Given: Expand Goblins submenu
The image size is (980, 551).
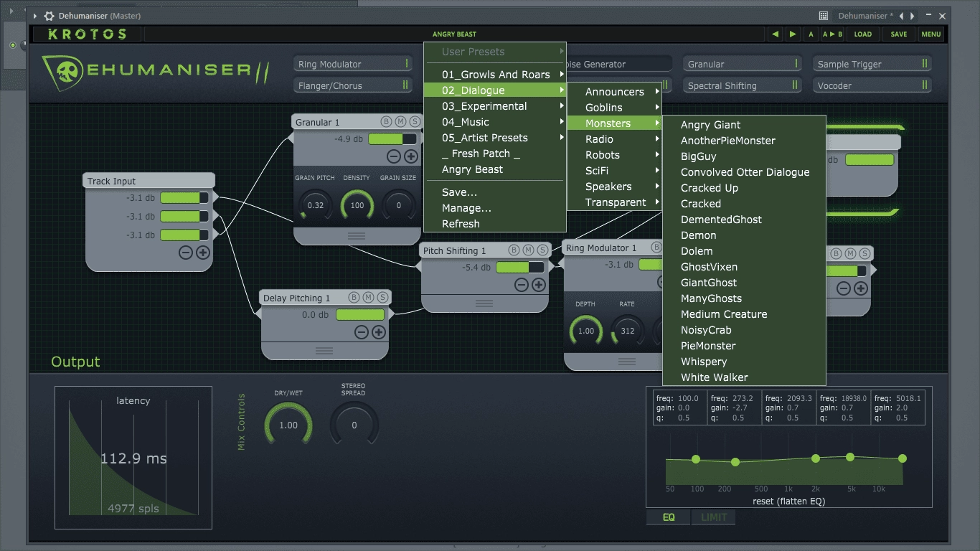Looking at the screenshot, I should 615,108.
